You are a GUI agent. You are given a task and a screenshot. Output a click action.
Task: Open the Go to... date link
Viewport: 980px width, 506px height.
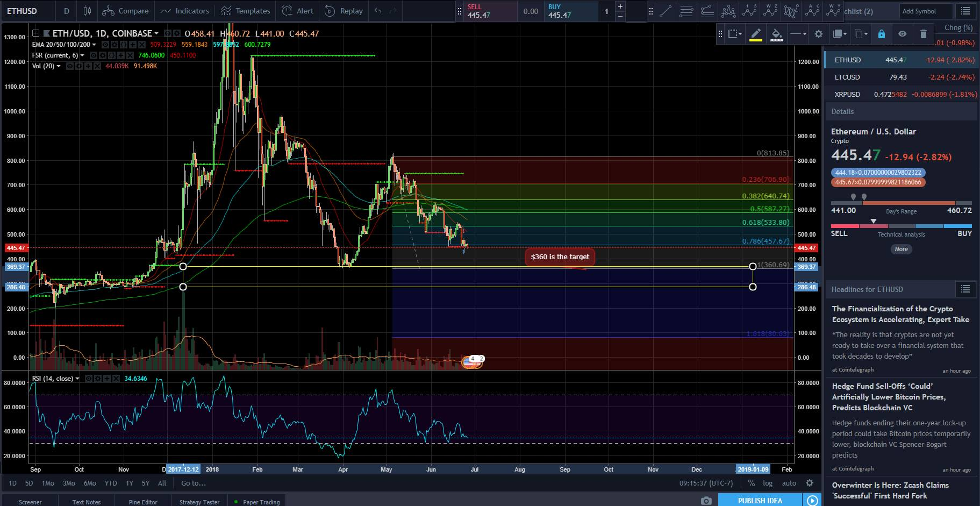click(194, 483)
